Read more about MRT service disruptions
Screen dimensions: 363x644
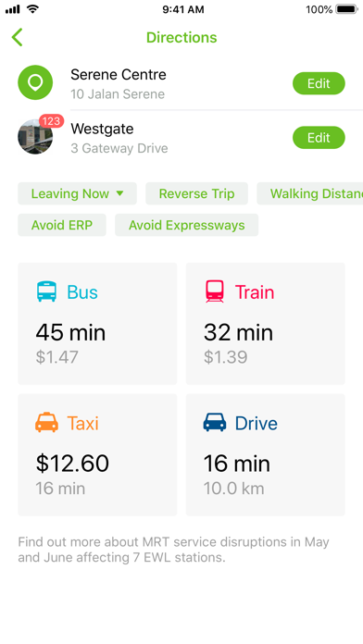click(x=173, y=550)
